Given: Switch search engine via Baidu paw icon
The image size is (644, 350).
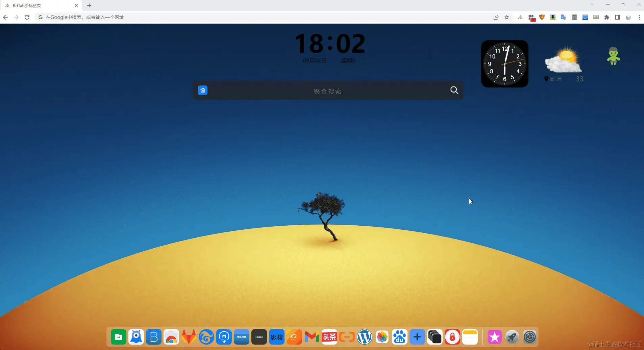Looking at the screenshot, I should coord(203,90).
